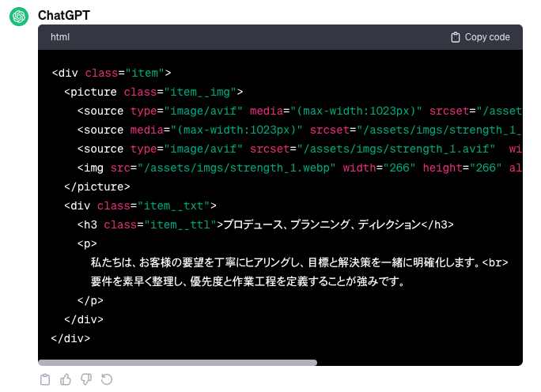The width and height of the screenshot is (541, 392).
Task: Click the source line with srcset strength_1.avif
Action: (300, 149)
